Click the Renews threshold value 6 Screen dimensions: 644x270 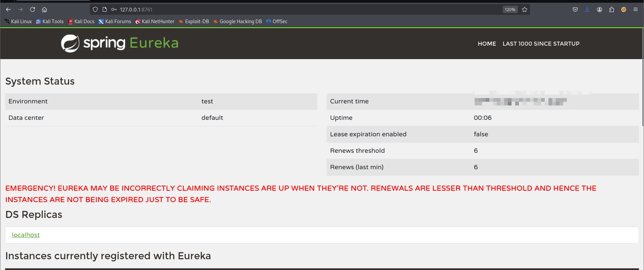[x=476, y=151]
